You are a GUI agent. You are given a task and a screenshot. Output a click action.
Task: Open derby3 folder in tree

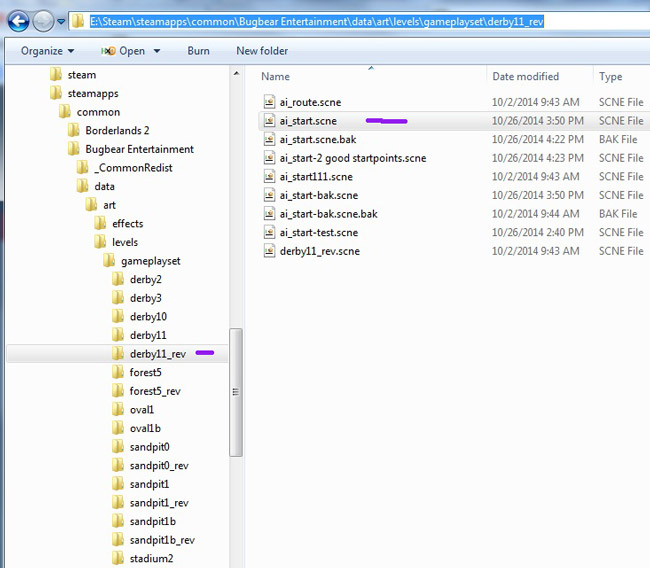[x=137, y=298]
